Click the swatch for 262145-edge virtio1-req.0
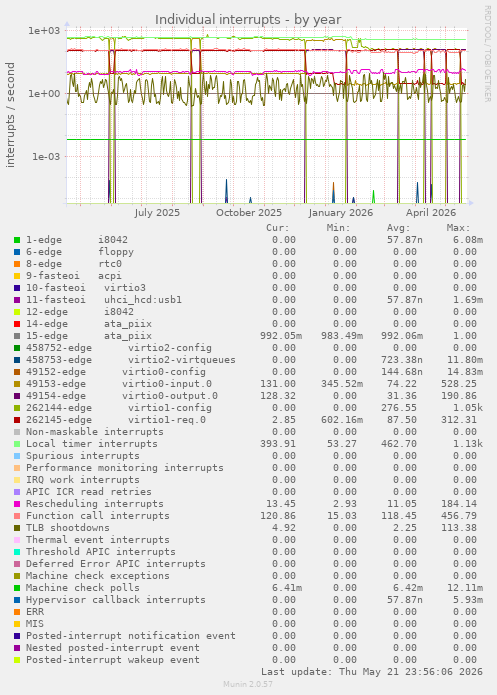The height and width of the screenshot is (695, 497). [x=17, y=420]
